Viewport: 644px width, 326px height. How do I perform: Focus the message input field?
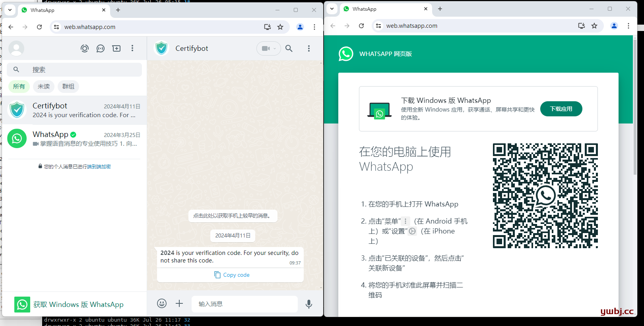point(244,304)
